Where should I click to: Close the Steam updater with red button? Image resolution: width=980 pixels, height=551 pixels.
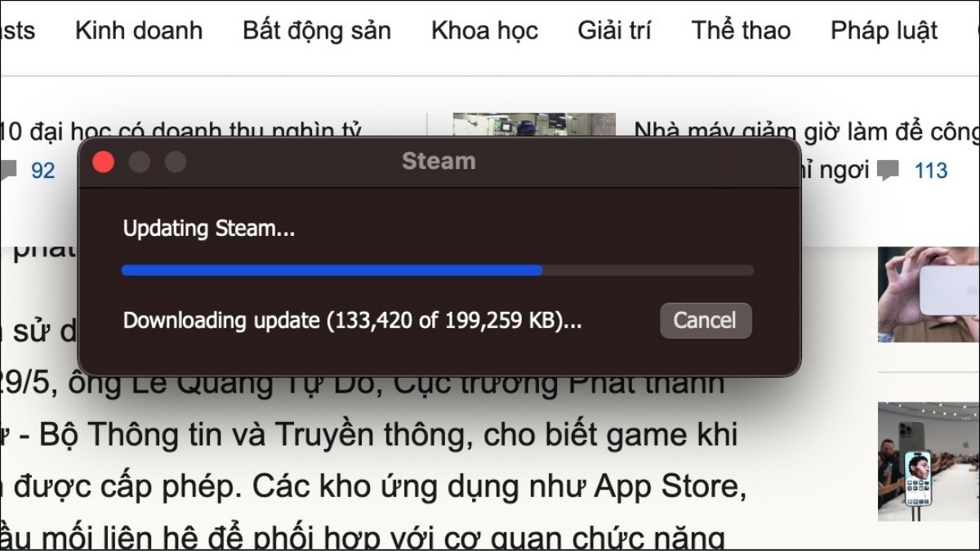coord(103,162)
